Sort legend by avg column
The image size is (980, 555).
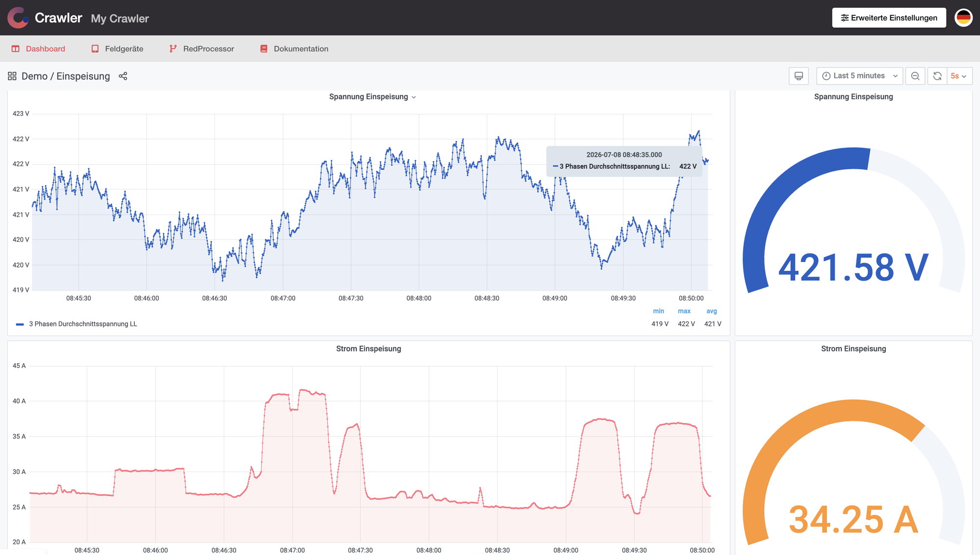point(712,311)
